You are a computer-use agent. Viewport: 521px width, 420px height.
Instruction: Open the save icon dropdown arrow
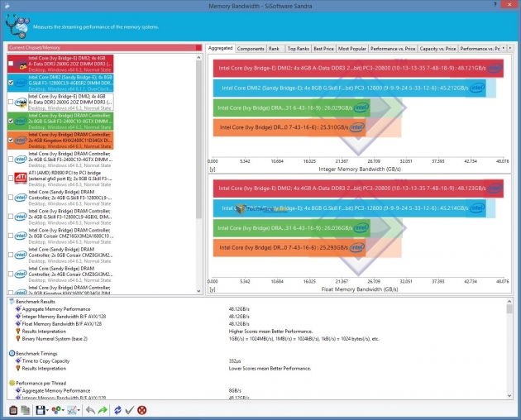pos(47,411)
